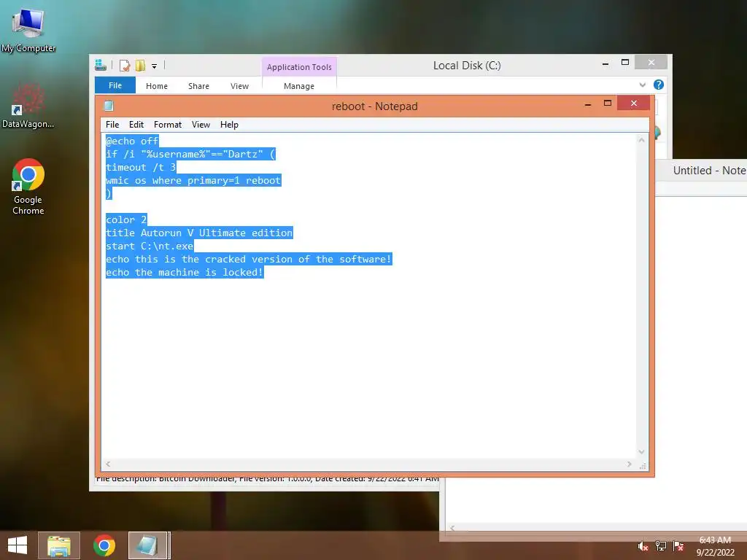Screen dimensions: 747x560
Task: Close the Local Disk (C:) window
Action: (651, 63)
